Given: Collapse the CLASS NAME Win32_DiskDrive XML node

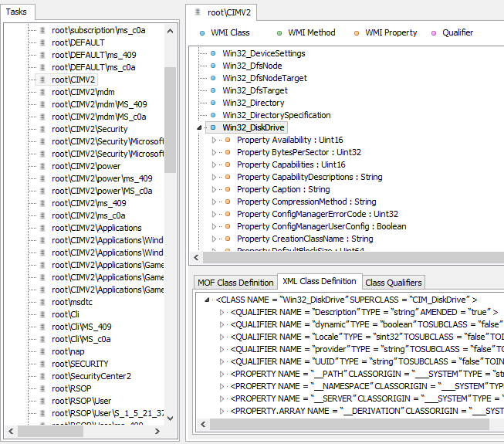Looking at the screenshot, I should coord(208,300).
